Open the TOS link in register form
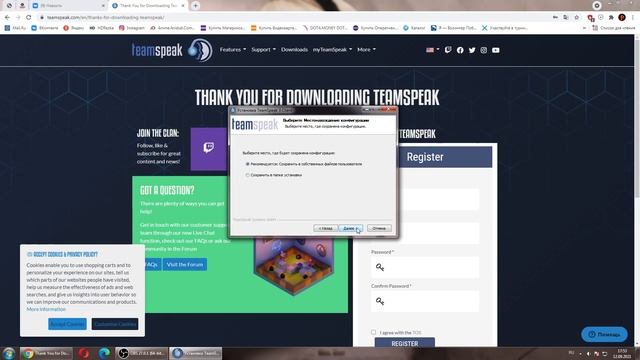 point(416,333)
